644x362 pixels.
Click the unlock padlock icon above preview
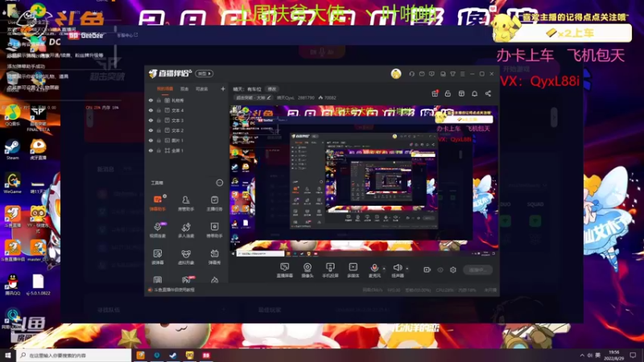[448, 93]
